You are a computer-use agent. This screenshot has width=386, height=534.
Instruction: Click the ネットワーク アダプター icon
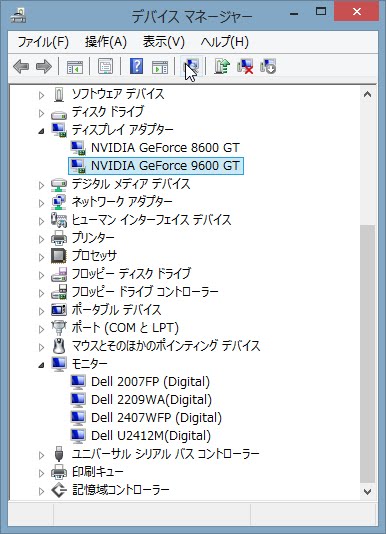tap(59, 202)
